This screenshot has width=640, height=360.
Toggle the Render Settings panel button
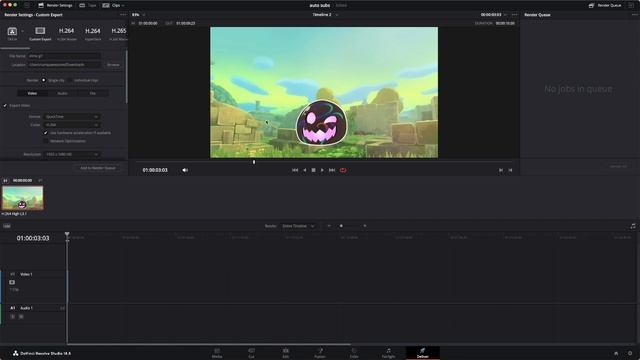coord(55,5)
